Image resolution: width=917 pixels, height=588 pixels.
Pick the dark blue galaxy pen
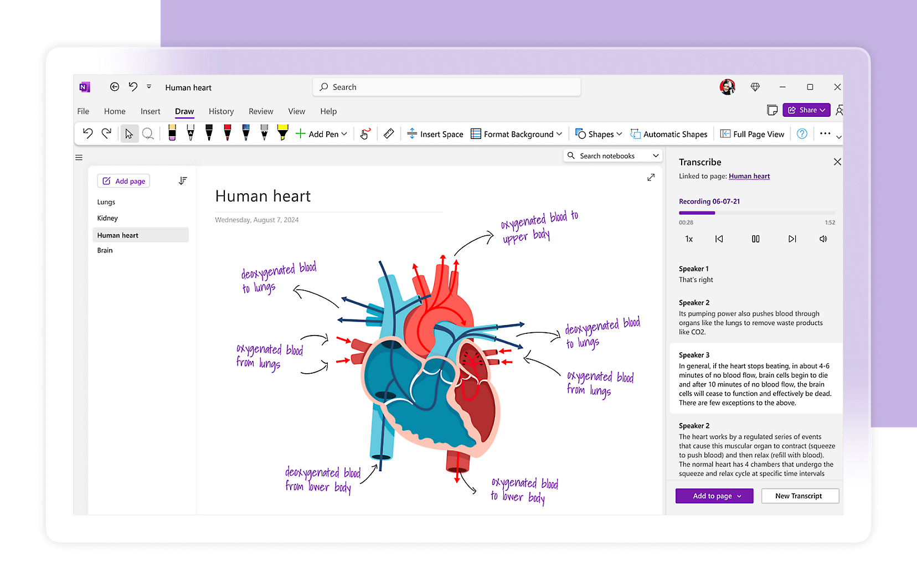pyautogui.click(x=246, y=133)
